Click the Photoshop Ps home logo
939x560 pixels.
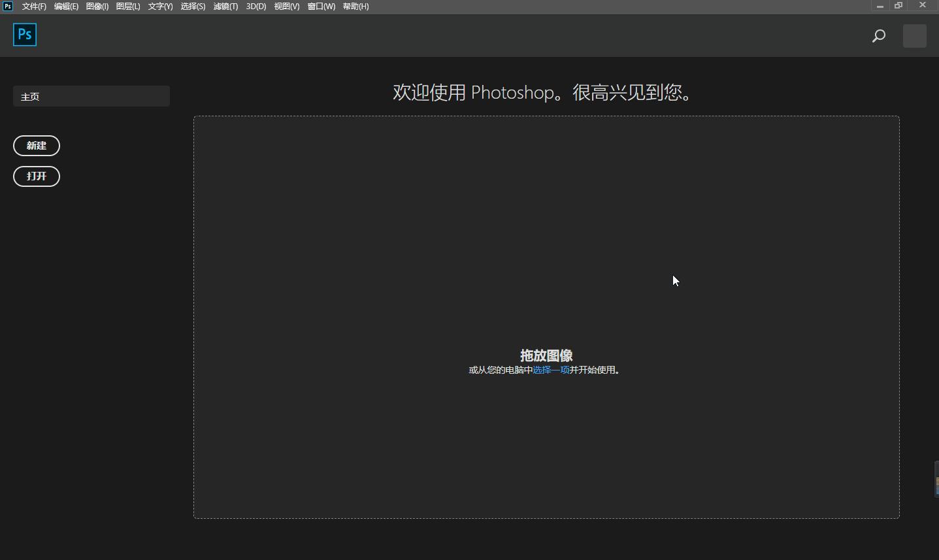25,35
